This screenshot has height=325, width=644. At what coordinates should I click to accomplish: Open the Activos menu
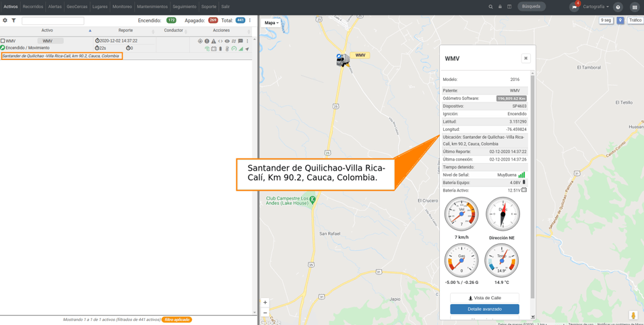coord(10,7)
